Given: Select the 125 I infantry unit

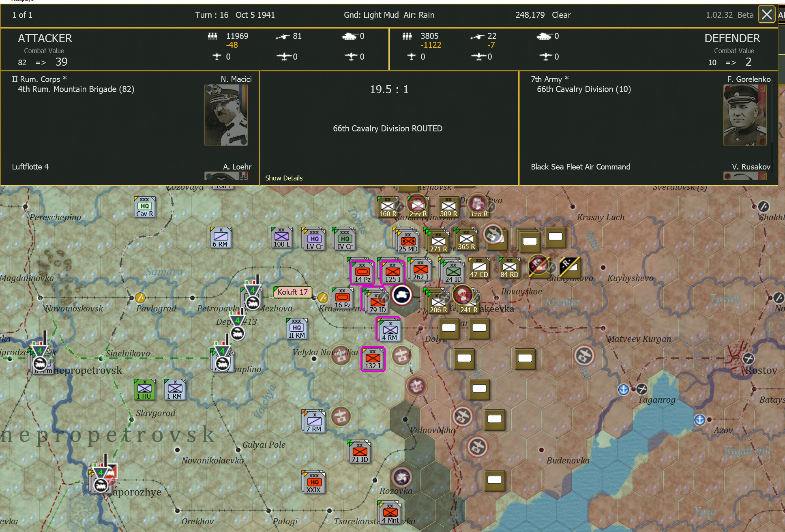Looking at the screenshot, I should [x=392, y=272].
